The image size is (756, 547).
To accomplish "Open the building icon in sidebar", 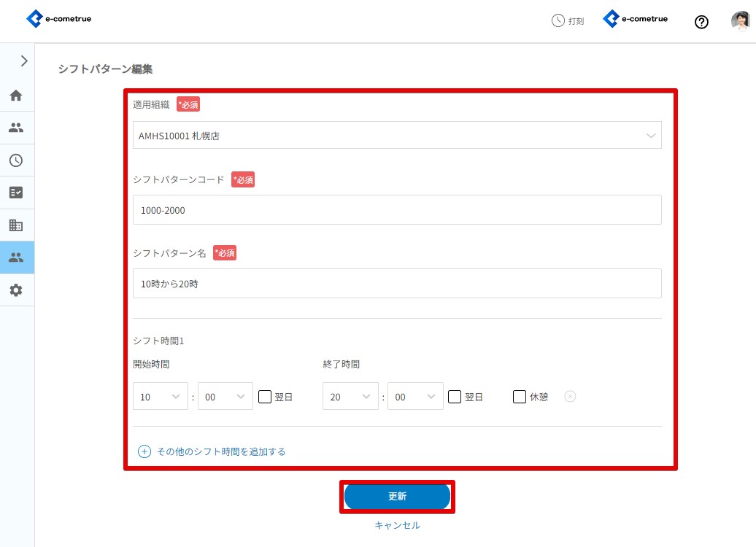I will [x=16, y=225].
